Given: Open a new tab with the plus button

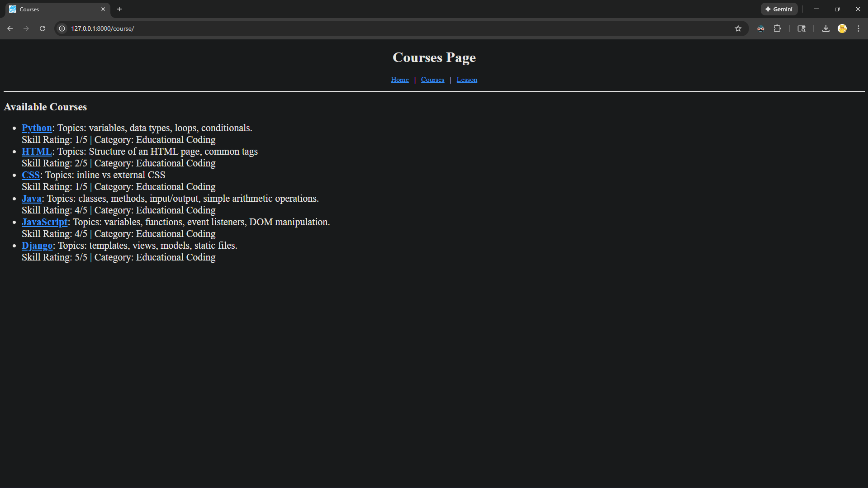Looking at the screenshot, I should 119,9.
